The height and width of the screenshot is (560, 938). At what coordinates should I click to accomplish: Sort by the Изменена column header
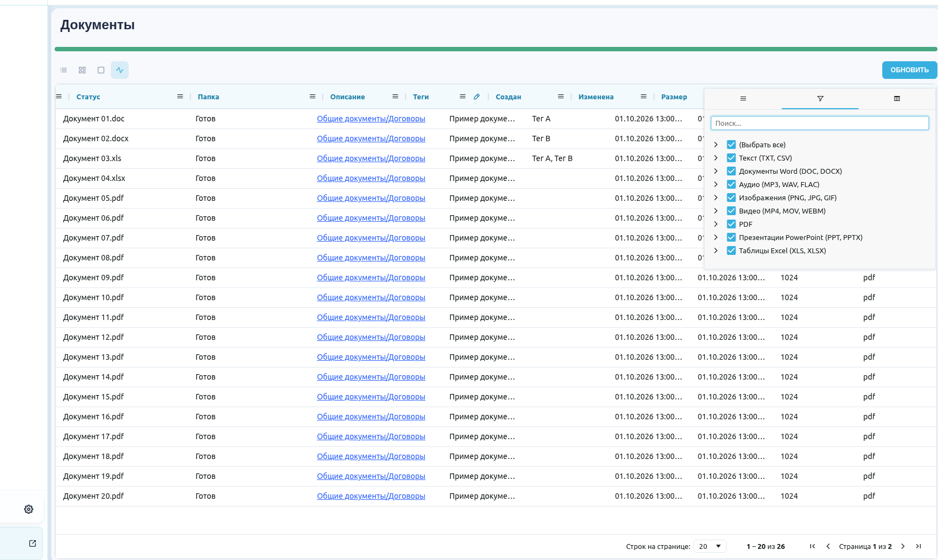click(596, 97)
